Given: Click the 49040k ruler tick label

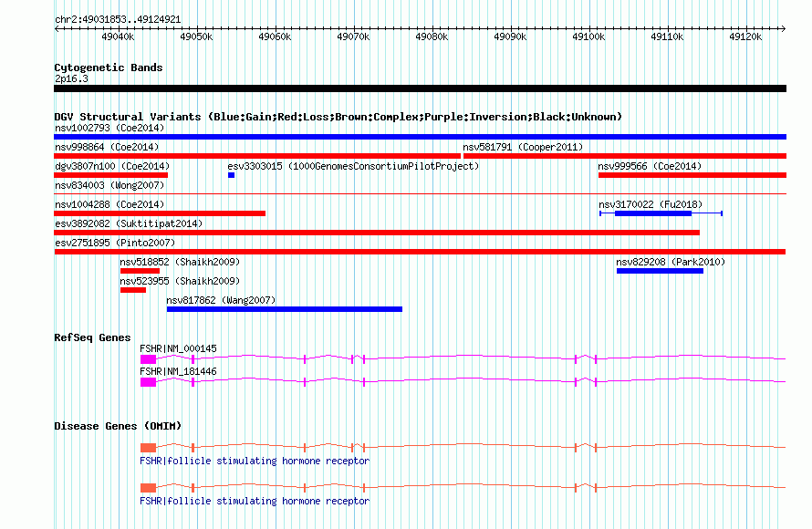Looking at the screenshot, I should 118,36.
